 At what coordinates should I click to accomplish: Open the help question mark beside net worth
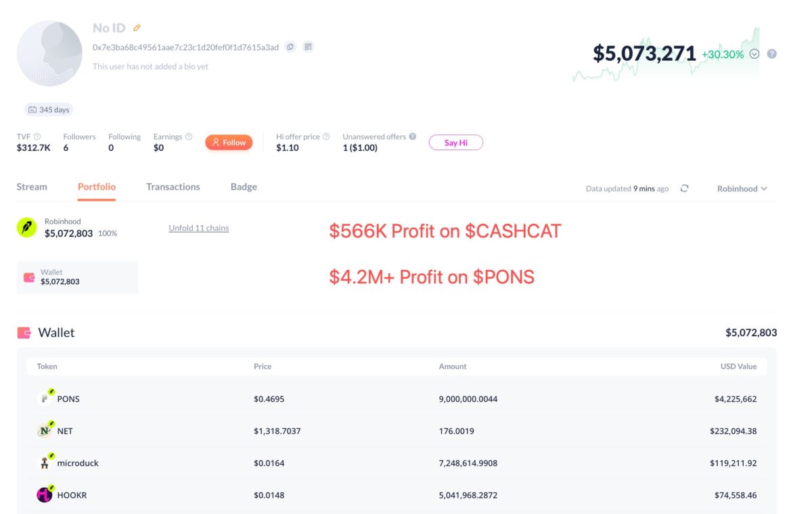pos(772,54)
